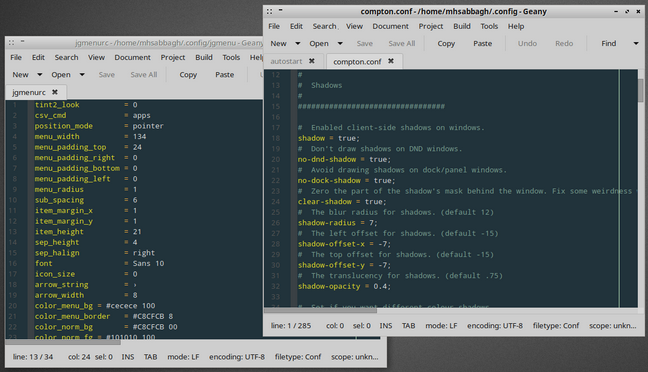Click Undo in the compton.conf toolbar
648x372 pixels.
click(527, 43)
